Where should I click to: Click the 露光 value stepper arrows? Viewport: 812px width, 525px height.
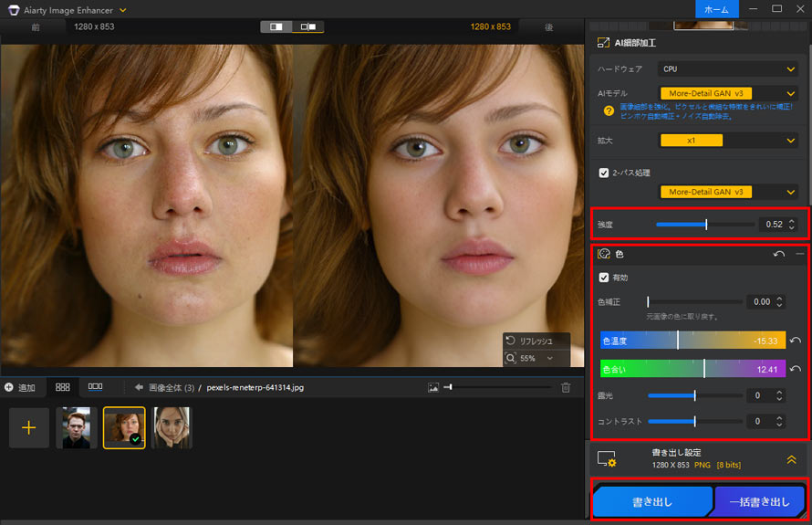coord(779,395)
